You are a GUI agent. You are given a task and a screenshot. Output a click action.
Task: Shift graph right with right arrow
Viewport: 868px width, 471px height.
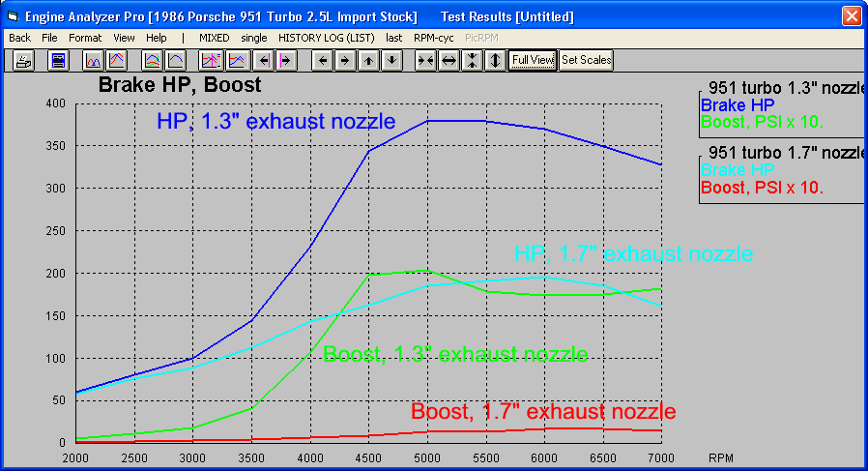[345, 60]
